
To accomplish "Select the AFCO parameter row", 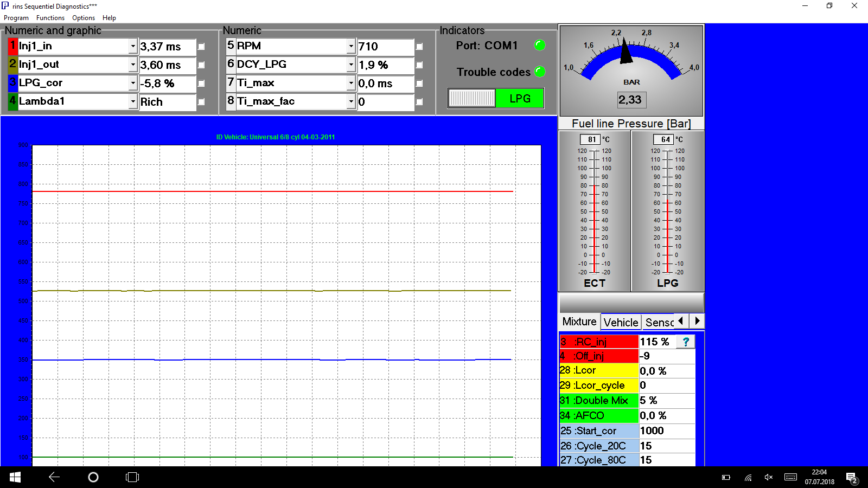I will [599, 416].
